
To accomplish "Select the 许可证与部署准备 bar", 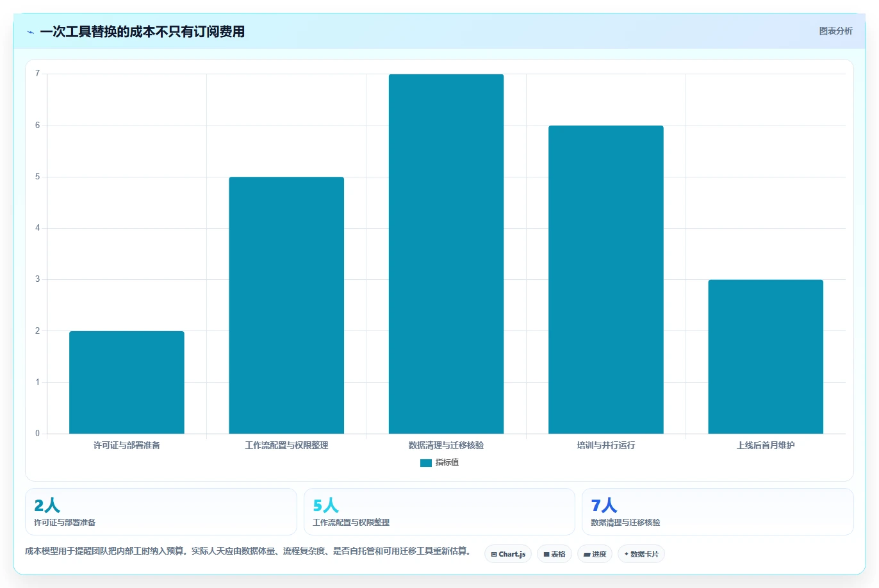I will click(127, 382).
